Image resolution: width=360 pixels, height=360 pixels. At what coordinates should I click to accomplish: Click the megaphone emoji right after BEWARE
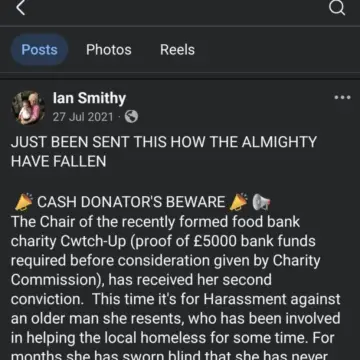pos(239,202)
